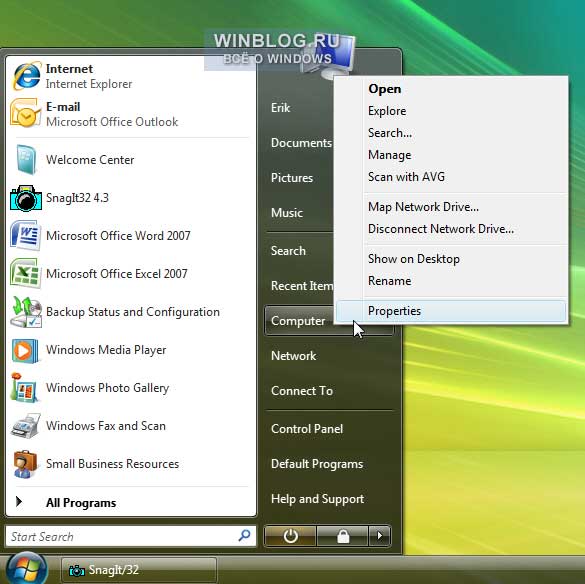
Task: Open the Internet Explorer icon
Action: [26, 76]
